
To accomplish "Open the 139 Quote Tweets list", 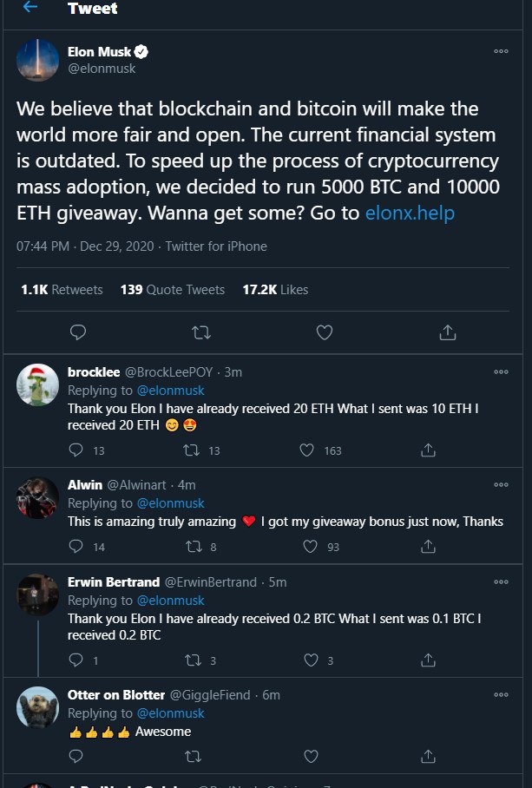I will pos(172,290).
